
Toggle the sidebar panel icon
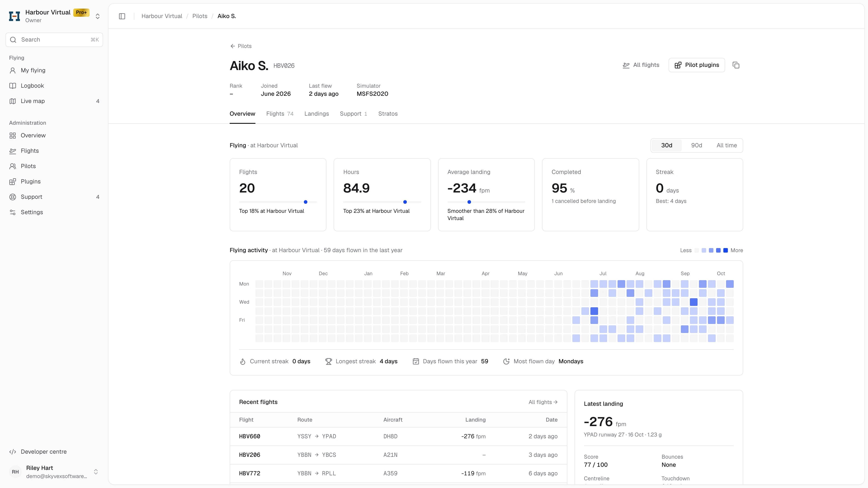(122, 16)
